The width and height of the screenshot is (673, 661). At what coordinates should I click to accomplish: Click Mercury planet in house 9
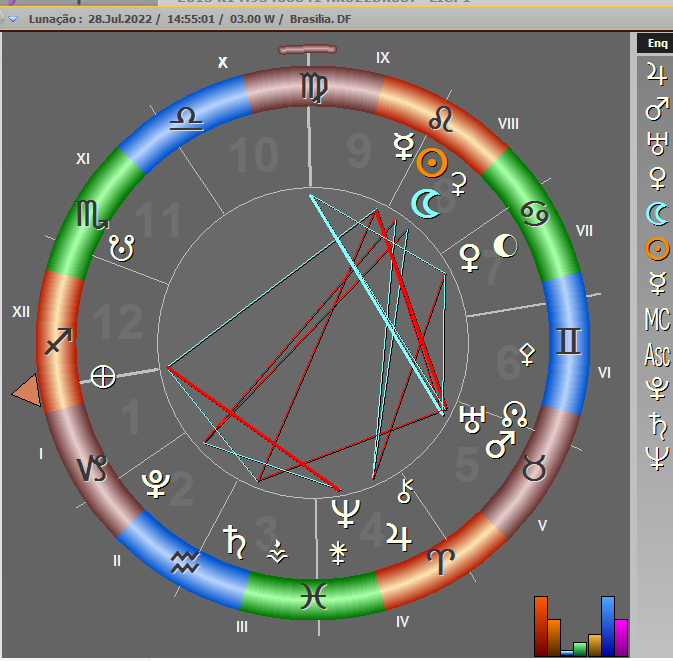tap(404, 146)
